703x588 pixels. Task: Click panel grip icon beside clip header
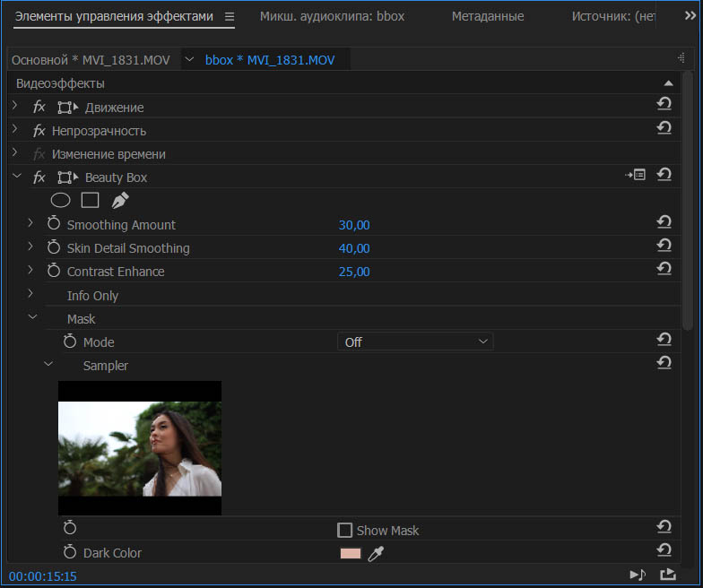681,58
